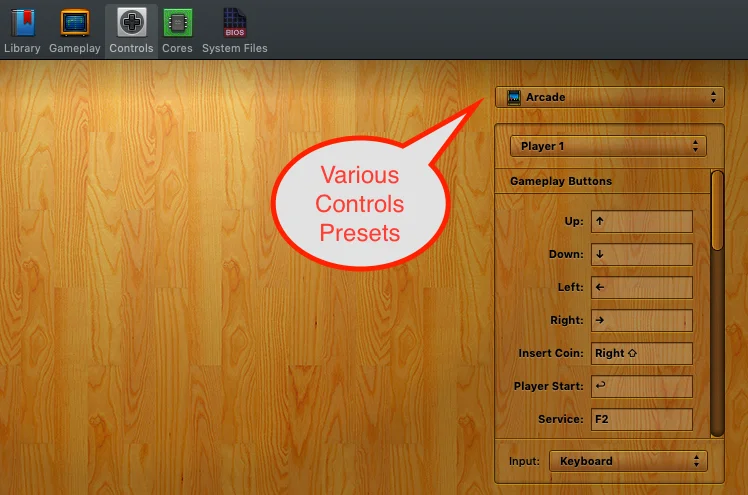Click the Player Start binding field
Screen dimensions: 748x495
(x=642, y=386)
